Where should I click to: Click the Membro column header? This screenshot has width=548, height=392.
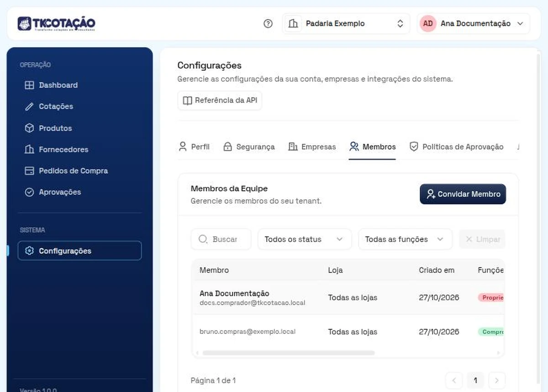tap(214, 270)
